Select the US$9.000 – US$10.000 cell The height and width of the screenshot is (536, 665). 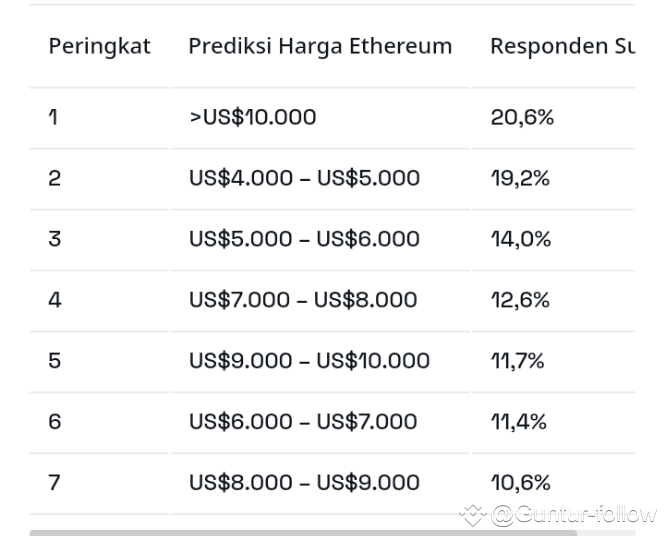click(x=310, y=361)
